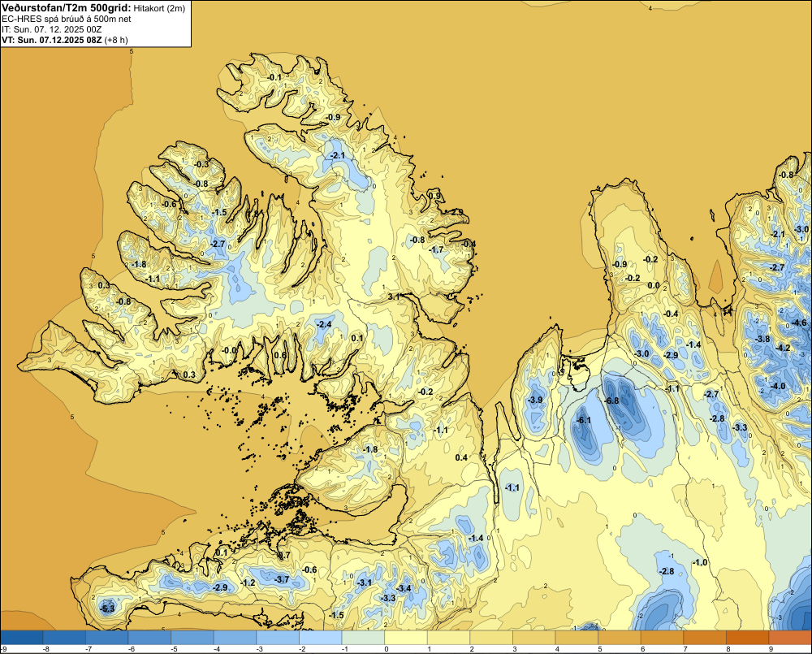Click the -4.0 temperature label

[x=778, y=386]
